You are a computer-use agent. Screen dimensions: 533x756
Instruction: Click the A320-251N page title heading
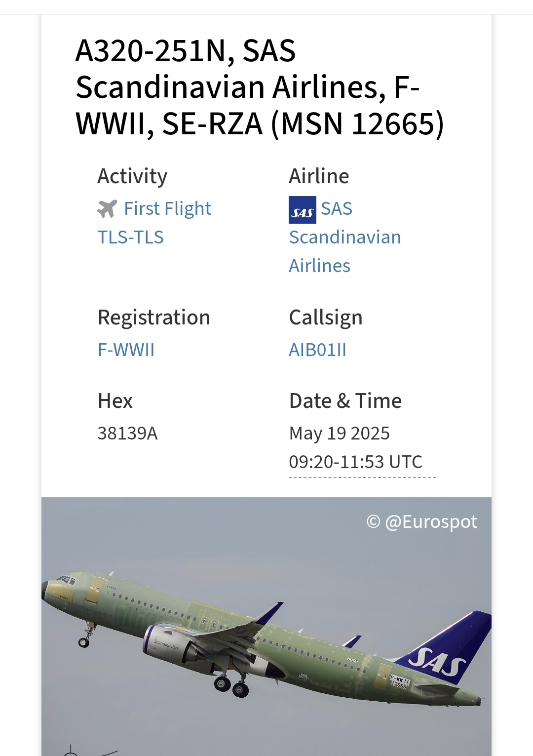[x=259, y=87]
